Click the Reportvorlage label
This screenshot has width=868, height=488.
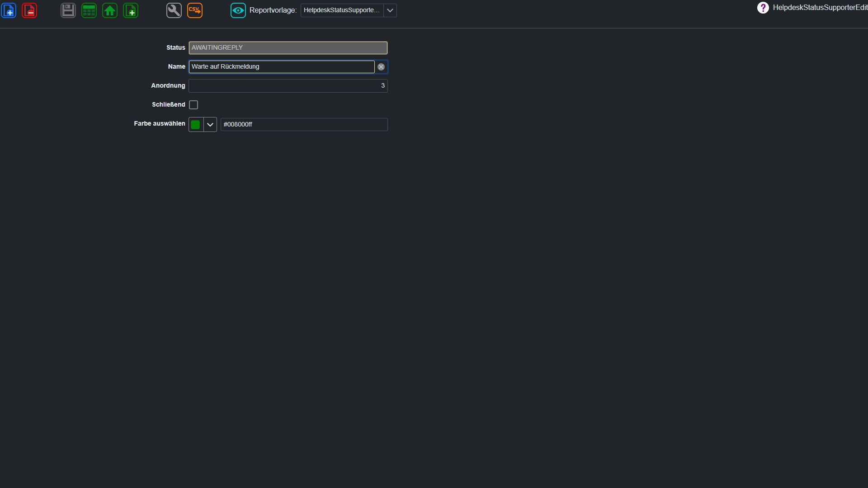(x=273, y=10)
